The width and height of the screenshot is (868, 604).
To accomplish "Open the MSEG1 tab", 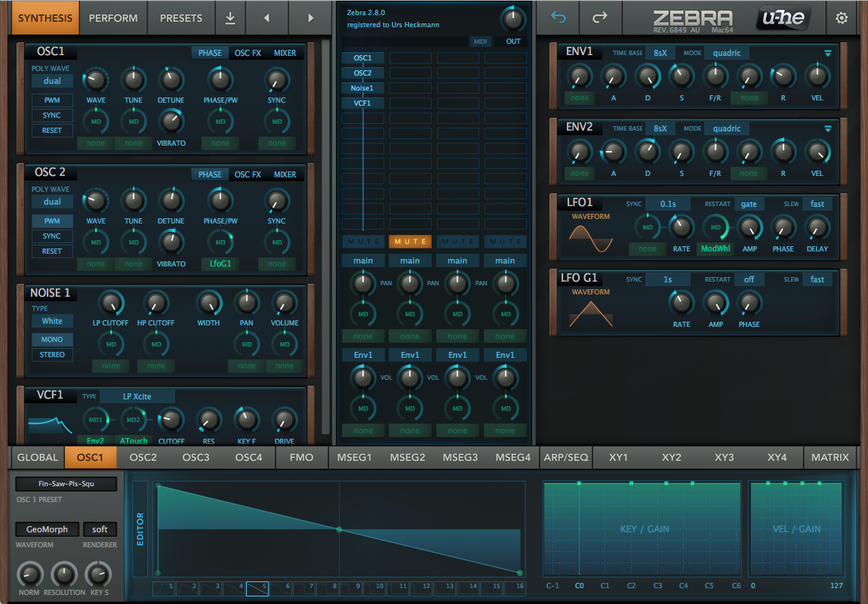I will (x=355, y=457).
